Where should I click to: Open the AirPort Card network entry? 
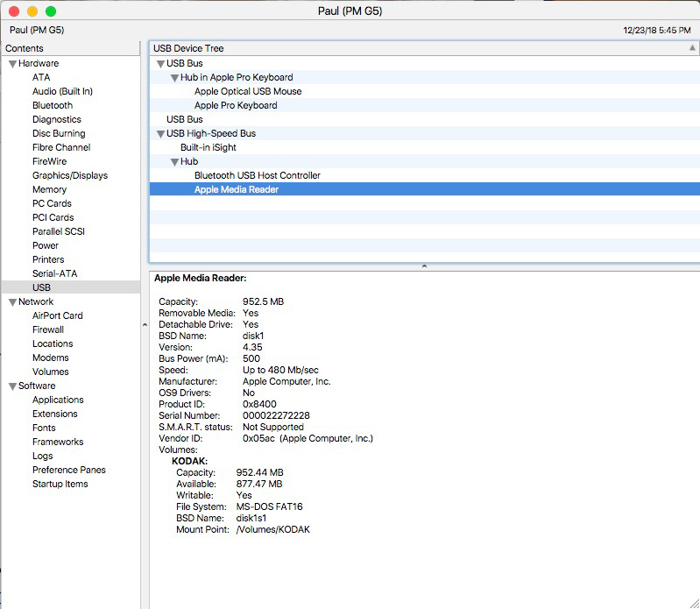tap(58, 315)
